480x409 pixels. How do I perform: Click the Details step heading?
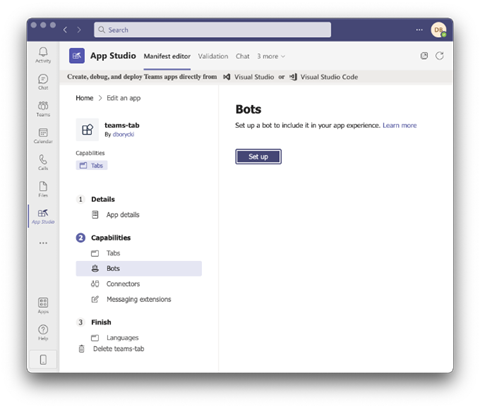pos(103,199)
